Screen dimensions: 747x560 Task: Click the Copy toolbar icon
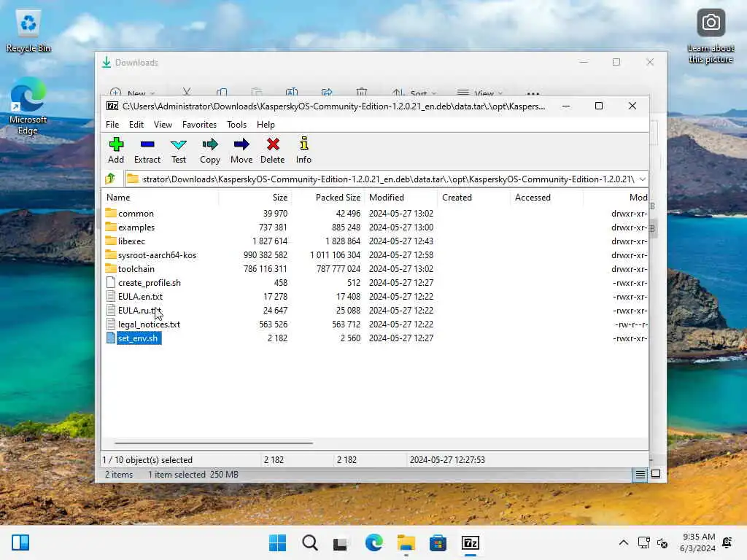[x=210, y=150]
